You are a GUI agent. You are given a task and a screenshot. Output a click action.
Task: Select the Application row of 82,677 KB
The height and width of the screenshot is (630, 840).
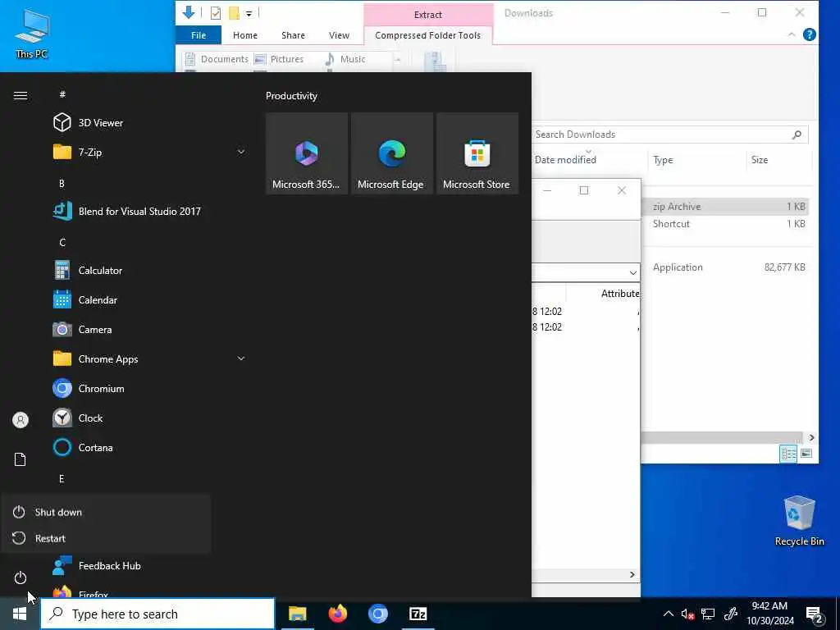tap(724, 267)
